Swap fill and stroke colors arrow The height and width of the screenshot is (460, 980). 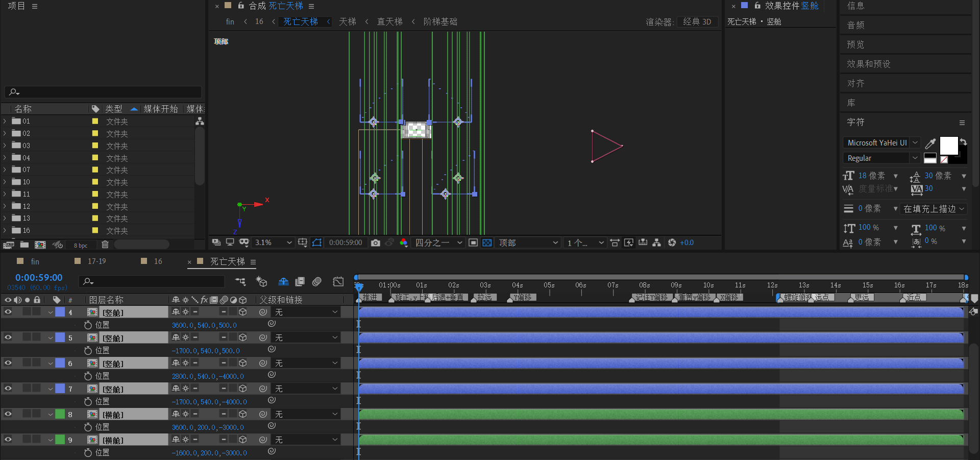[x=963, y=142]
